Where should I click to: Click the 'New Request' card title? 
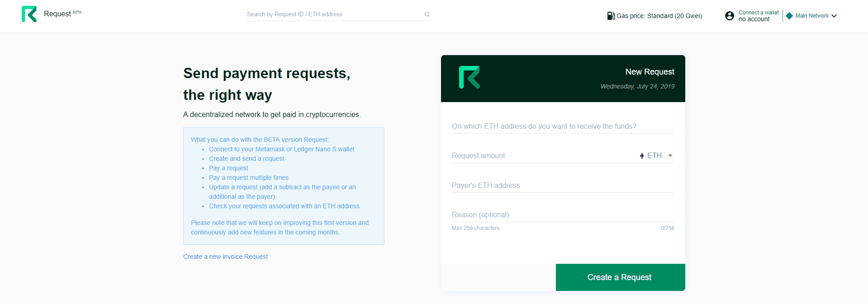[650, 72]
